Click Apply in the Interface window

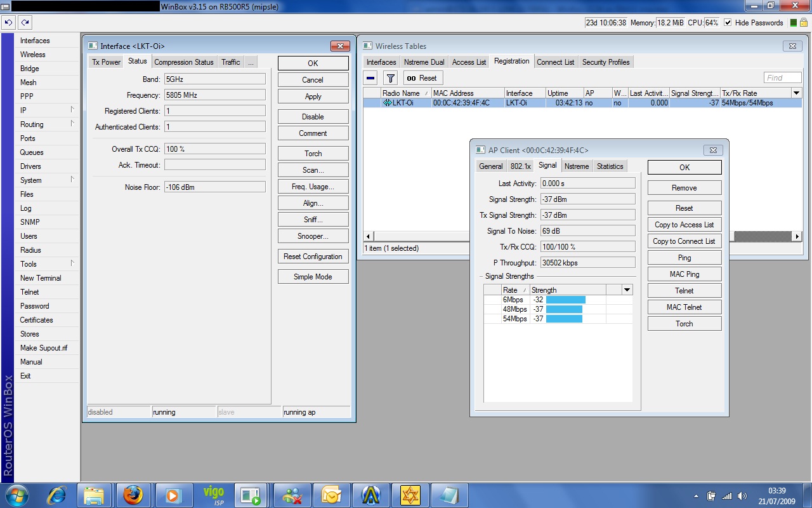tap(313, 97)
